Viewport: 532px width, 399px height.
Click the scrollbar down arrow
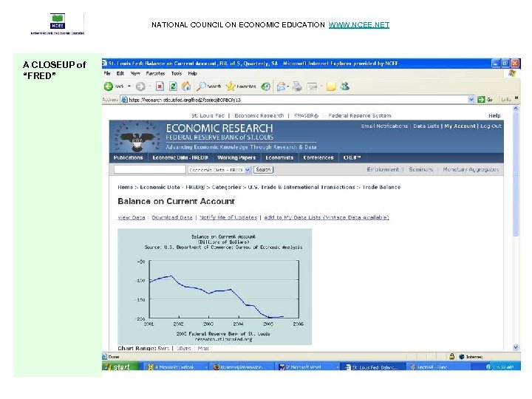click(516, 347)
